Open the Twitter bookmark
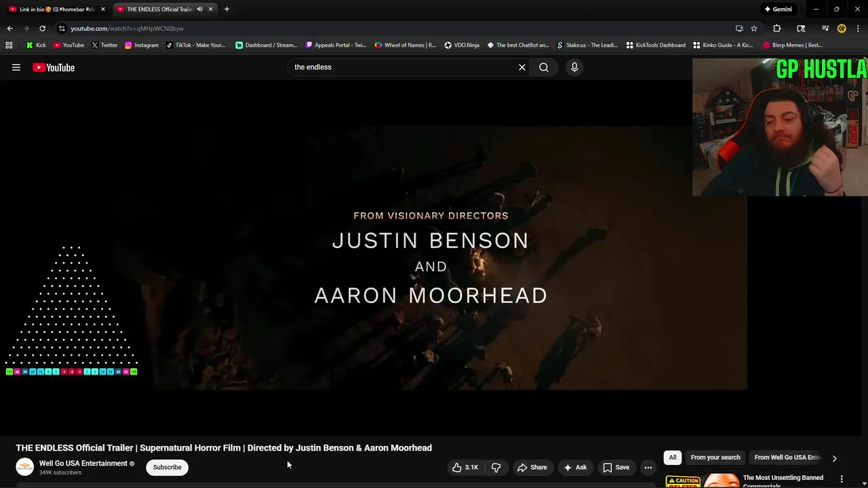Viewport: 868px width, 488px height. click(x=104, y=45)
